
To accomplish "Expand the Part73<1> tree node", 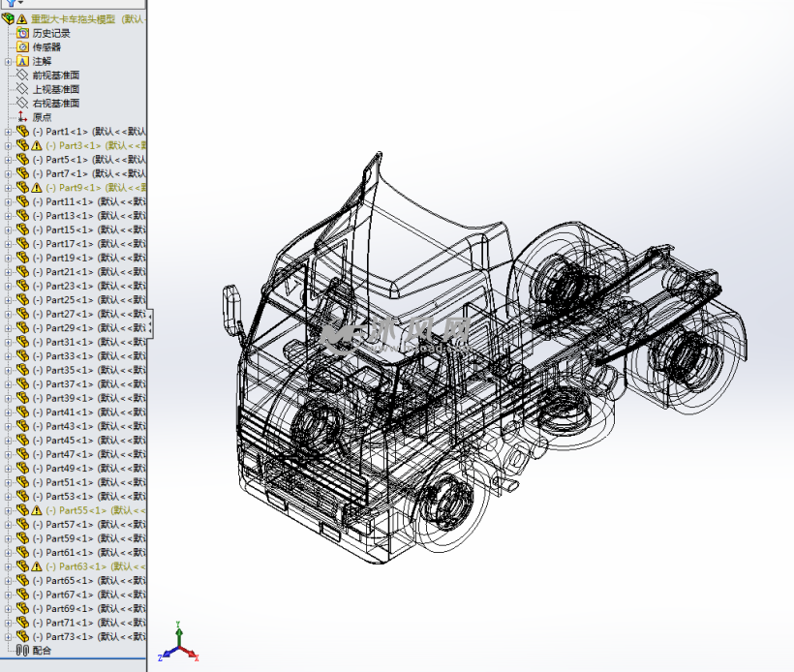I will pos(8,637).
